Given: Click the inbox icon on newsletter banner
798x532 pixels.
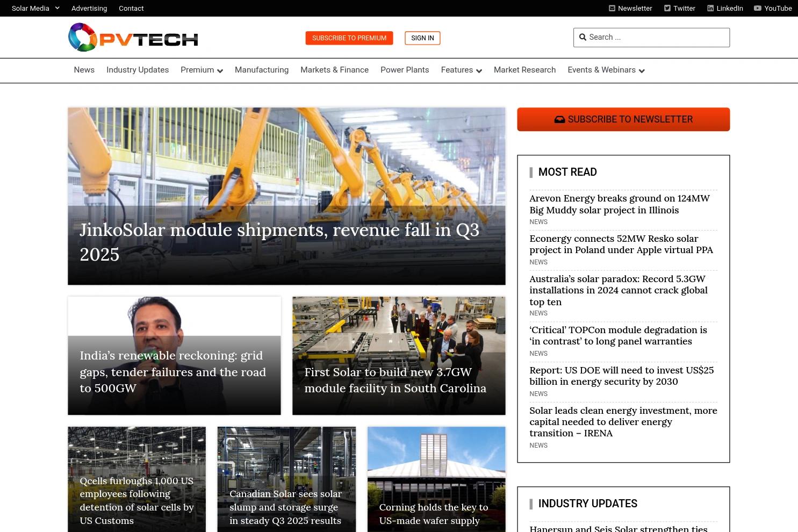Looking at the screenshot, I should [x=559, y=119].
